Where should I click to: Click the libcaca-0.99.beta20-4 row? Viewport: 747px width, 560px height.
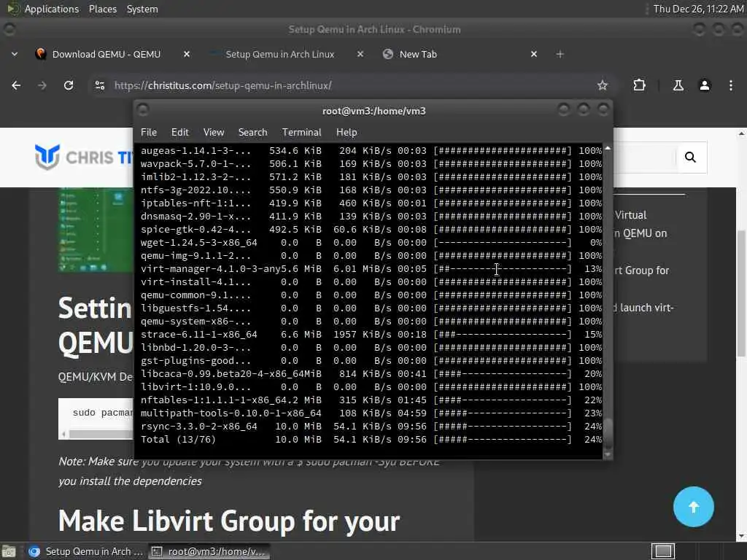(x=371, y=374)
